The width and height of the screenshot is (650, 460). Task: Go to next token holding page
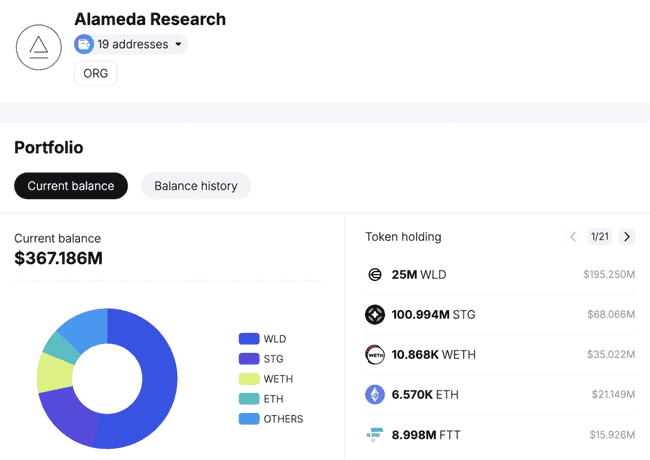coord(627,237)
